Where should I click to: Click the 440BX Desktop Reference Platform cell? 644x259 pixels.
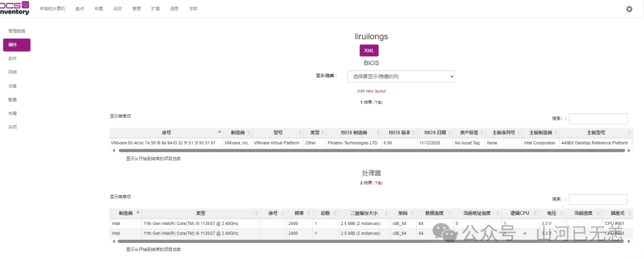pyautogui.click(x=596, y=143)
